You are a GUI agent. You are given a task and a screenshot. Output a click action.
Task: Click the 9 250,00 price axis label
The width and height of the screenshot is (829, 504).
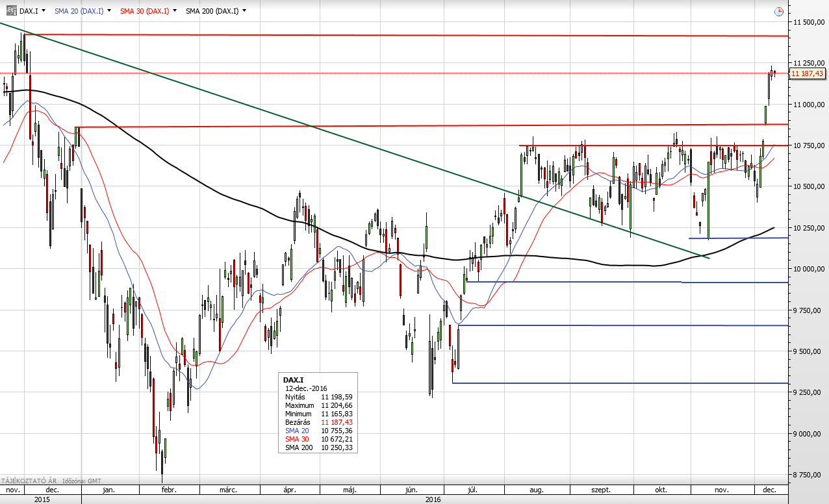click(810, 392)
